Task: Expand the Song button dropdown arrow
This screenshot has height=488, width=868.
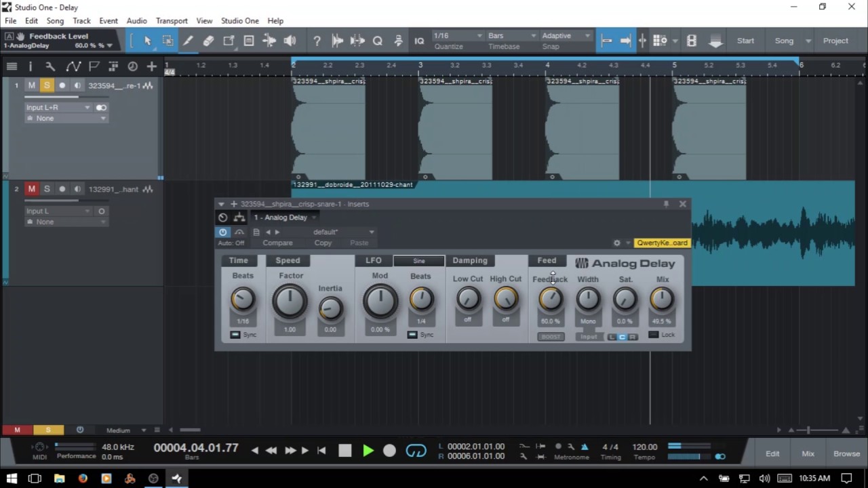Action: click(x=808, y=41)
